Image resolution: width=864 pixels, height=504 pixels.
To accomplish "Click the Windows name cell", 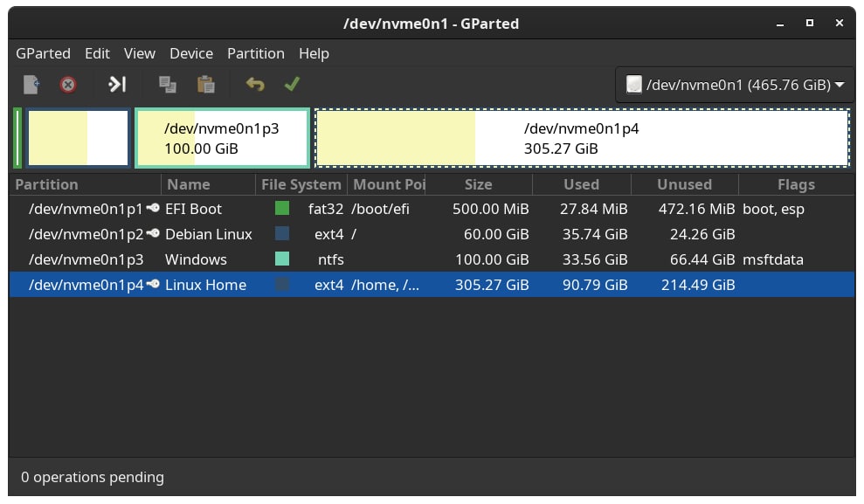I will [x=196, y=259].
